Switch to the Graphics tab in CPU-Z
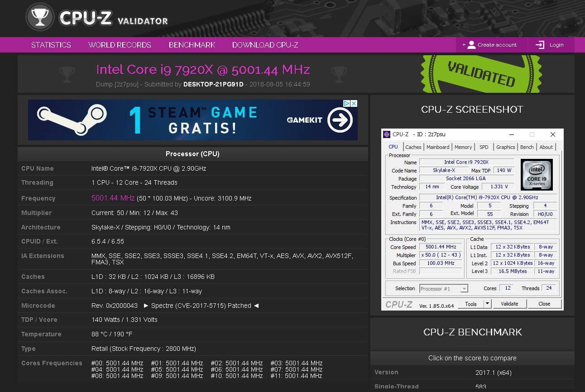Screen dimensions: 585x392 (506, 147)
